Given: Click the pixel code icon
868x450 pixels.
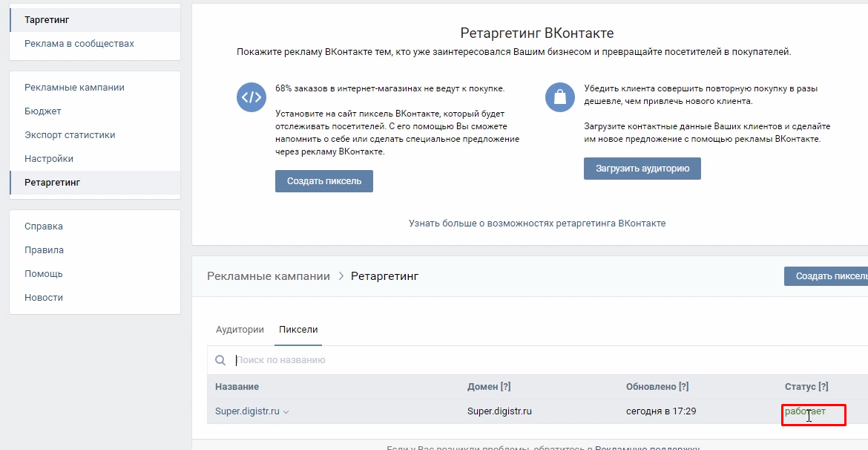Looking at the screenshot, I should coord(251,97).
